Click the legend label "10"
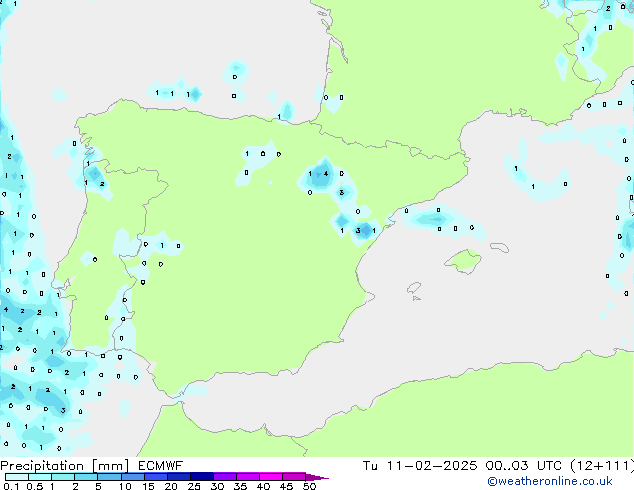Viewport: 634px width, 490px height. point(125,486)
